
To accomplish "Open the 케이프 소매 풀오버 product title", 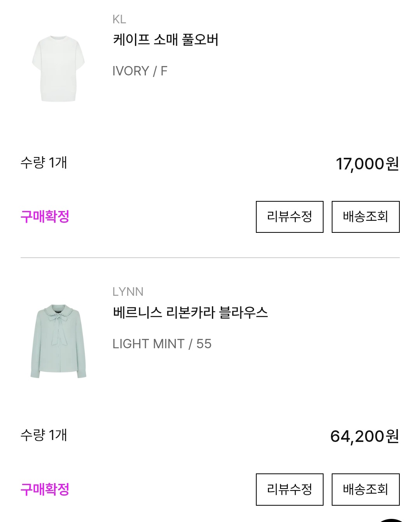I will (x=166, y=40).
